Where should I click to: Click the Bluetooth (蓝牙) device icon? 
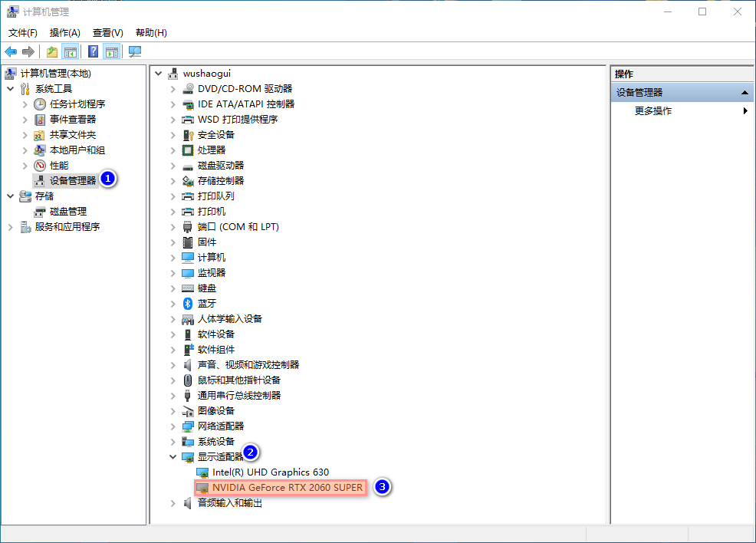click(x=188, y=304)
